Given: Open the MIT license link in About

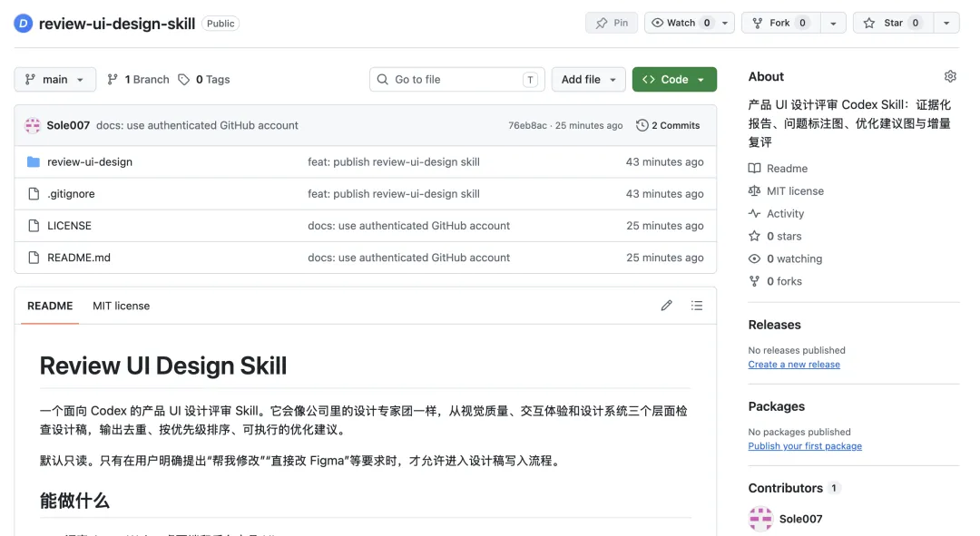Looking at the screenshot, I should 795,190.
